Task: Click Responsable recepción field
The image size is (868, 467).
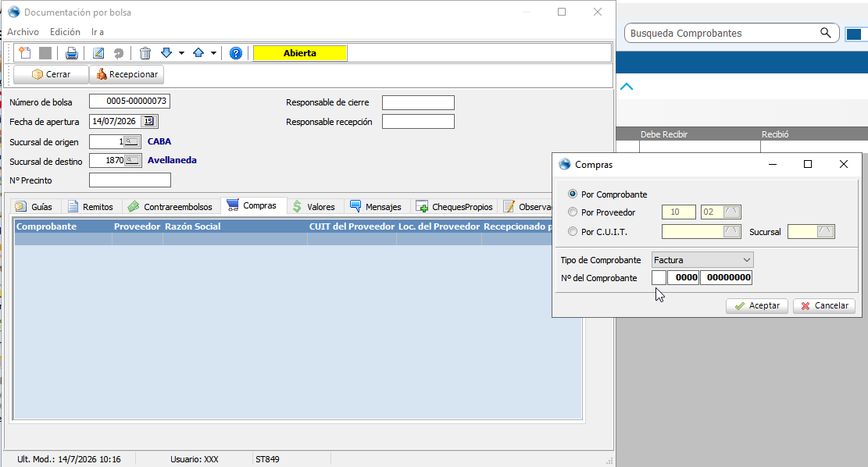Action: (x=418, y=121)
